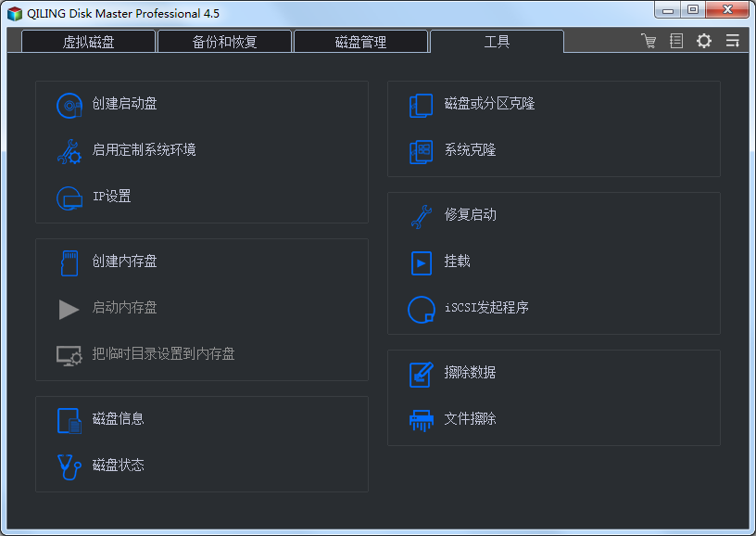Open 磁盘或分区克隆 text link

pyautogui.click(x=489, y=104)
